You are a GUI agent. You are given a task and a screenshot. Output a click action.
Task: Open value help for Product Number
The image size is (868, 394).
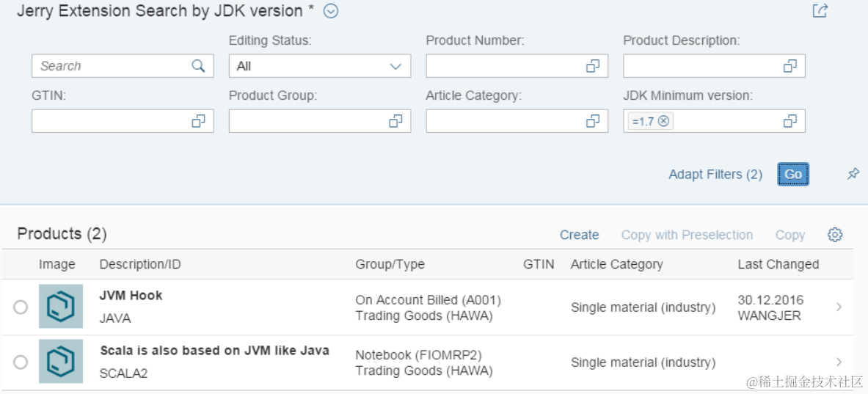pyautogui.click(x=593, y=66)
